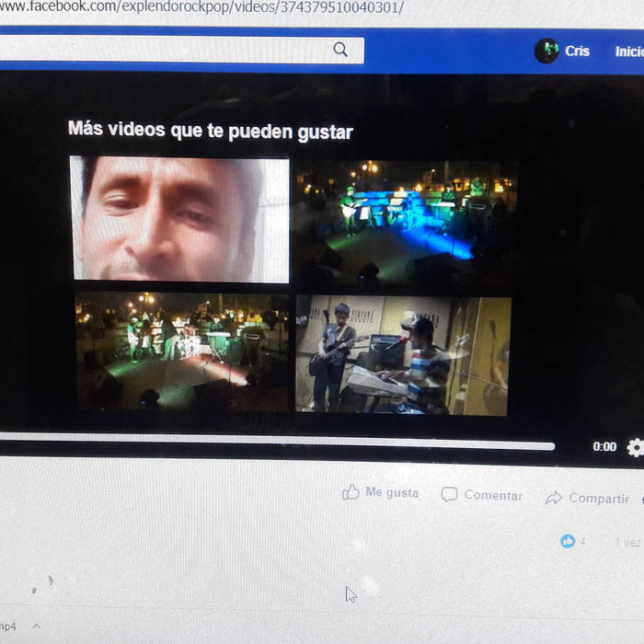Play the outdoor night band thumbnail
644x644 pixels.
(x=181, y=351)
